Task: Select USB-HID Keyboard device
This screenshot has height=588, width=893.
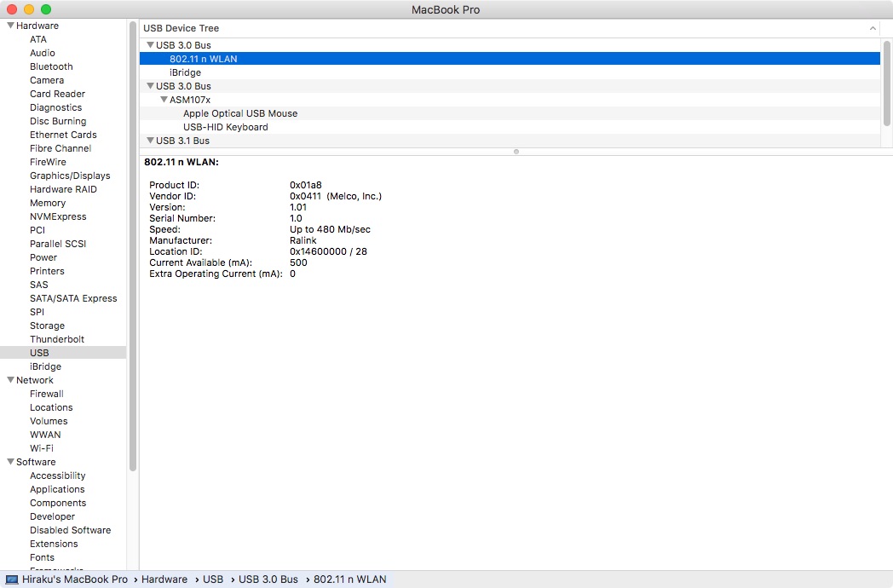Action: (x=225, y=127)
